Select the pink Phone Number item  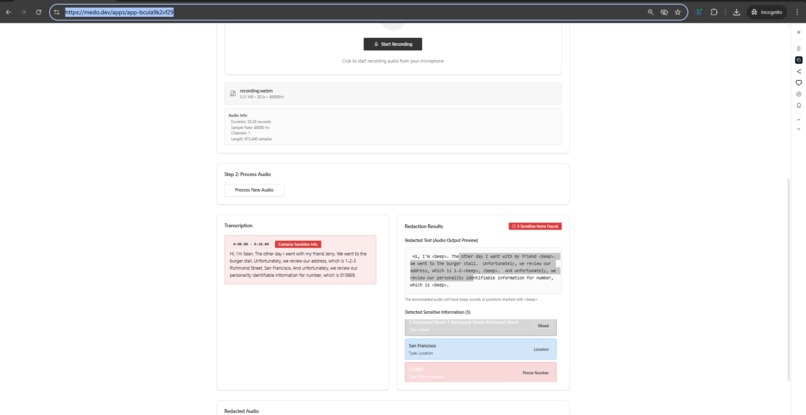(481, 372)
